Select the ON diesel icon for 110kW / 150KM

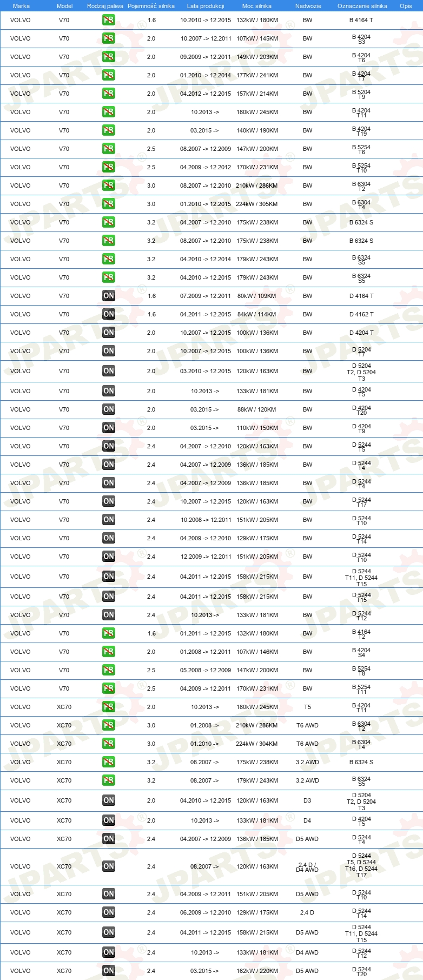click(108, 428)
